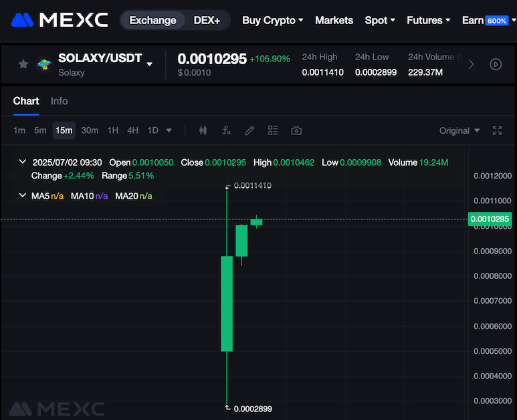
Task: Select 5m timeframe
Action: pyautogui.click(x=40, y=130)
